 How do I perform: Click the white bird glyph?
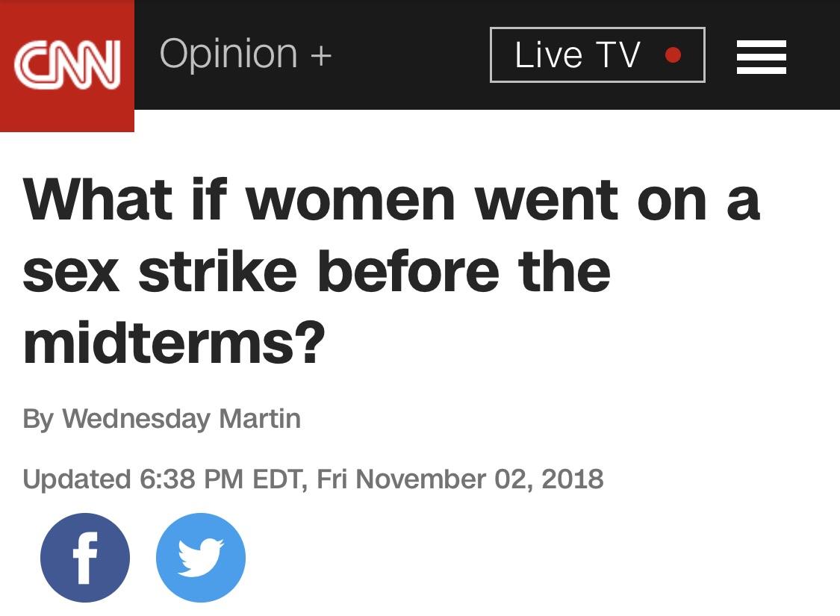[201, 558]
